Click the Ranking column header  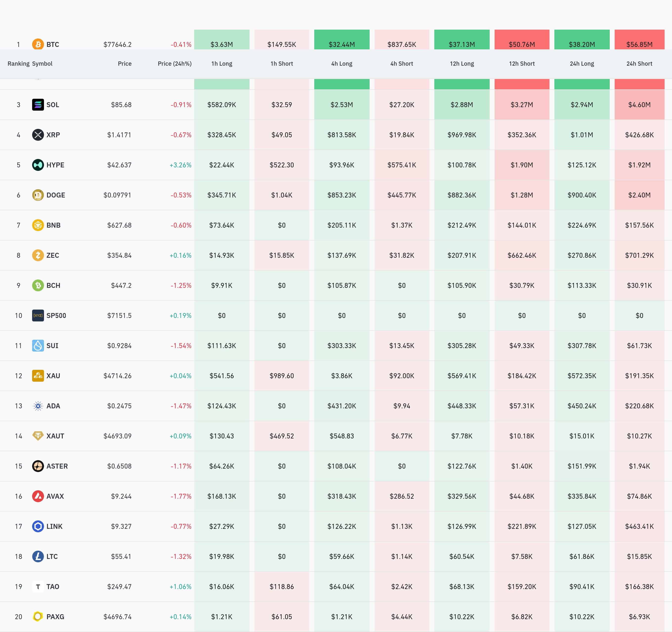18,63
